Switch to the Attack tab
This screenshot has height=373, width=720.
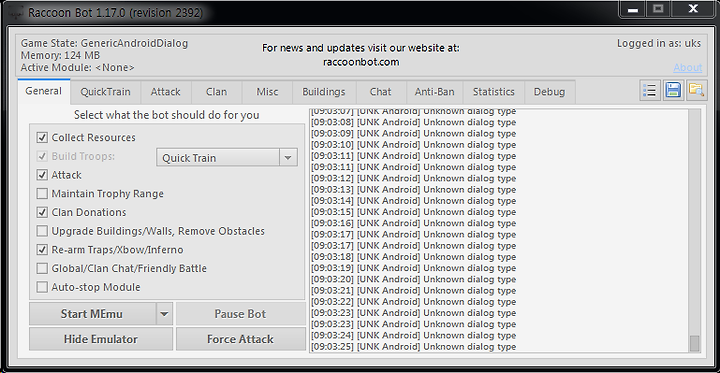tap(166, 92)
